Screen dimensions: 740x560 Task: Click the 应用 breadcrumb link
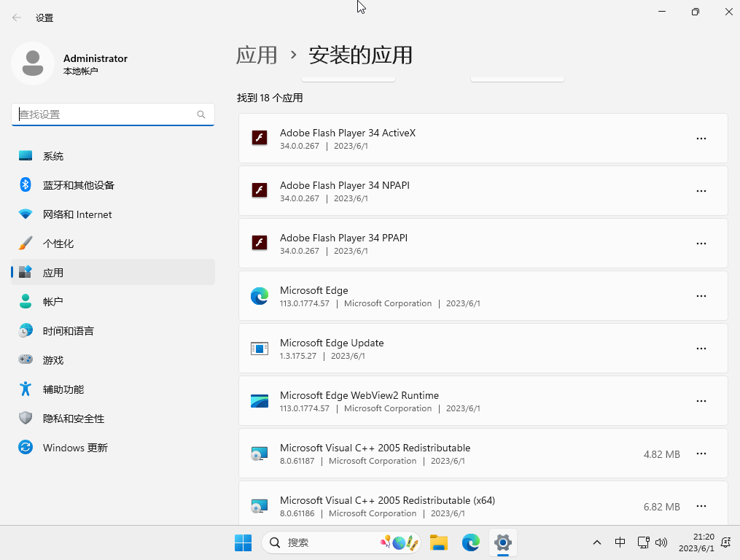(x=257, y=55)
